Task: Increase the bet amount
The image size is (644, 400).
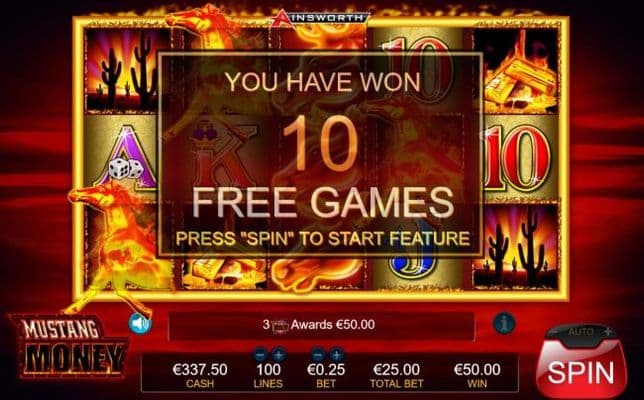Action: 336,354
